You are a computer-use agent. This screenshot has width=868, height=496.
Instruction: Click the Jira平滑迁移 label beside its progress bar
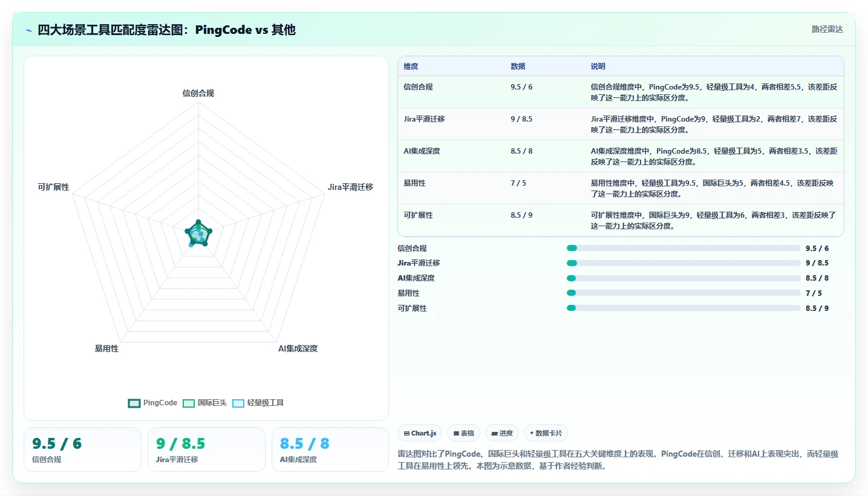(419, 263)
